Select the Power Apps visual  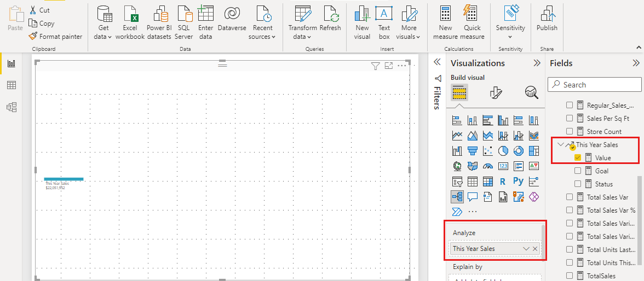coord(534,197)
